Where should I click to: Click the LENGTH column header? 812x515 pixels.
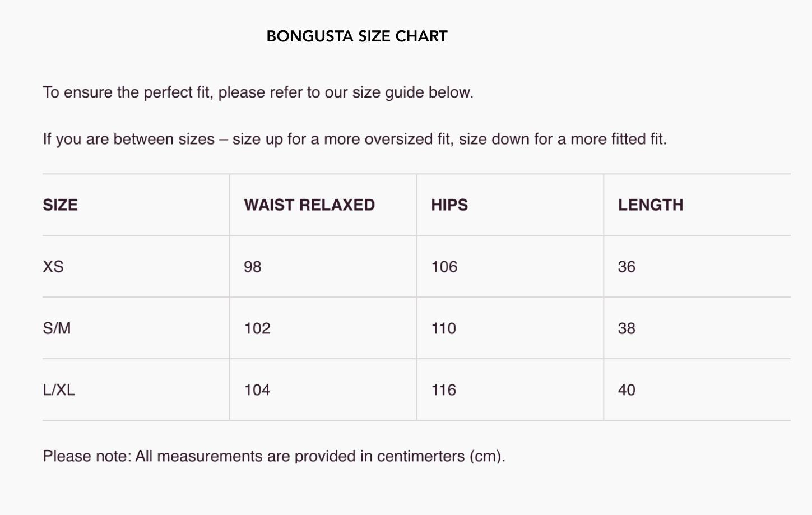point(651,205)
